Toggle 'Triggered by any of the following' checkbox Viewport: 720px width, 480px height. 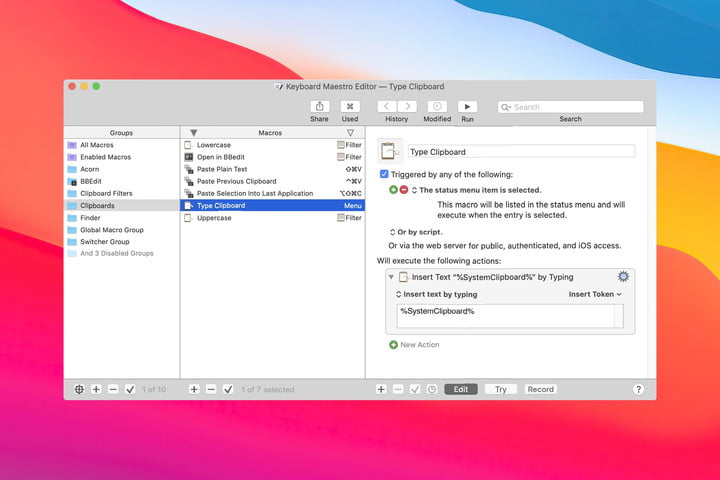tap(384, 174)
